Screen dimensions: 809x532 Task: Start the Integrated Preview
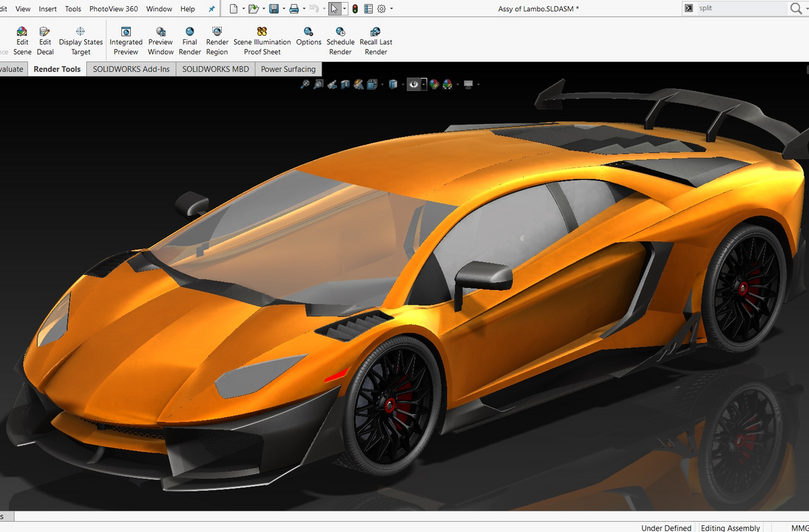(126, 41)
